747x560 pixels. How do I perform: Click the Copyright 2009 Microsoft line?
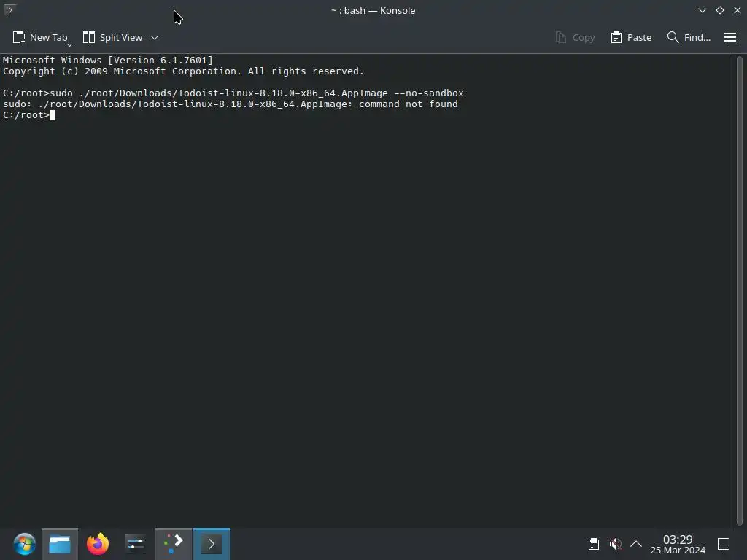point(183,71)
